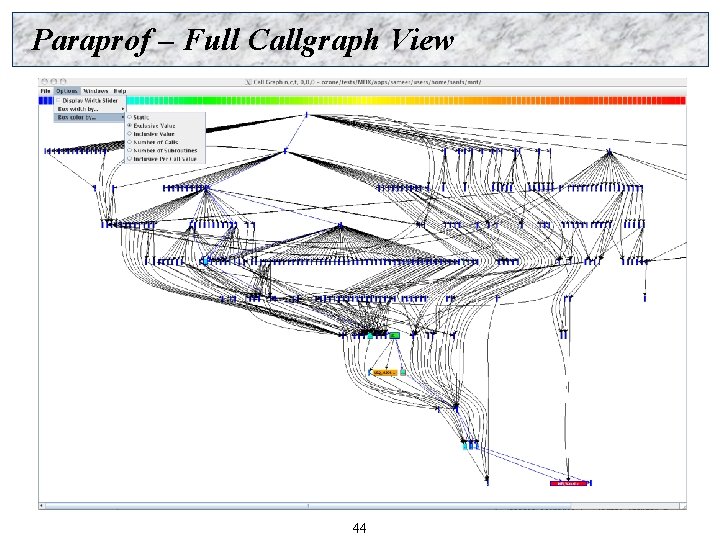Close the open Options menu
The image size is (720, 540).
[x=66, y=91]
